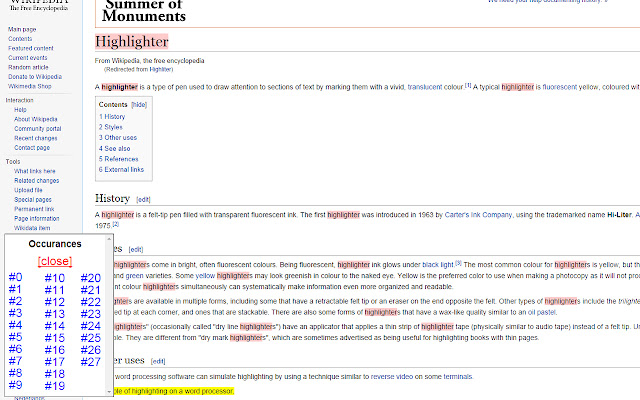Viewport: 640px width, 400px height.
Task: Click Donate to Wikipedia link
Action: [x=35, y=77]
